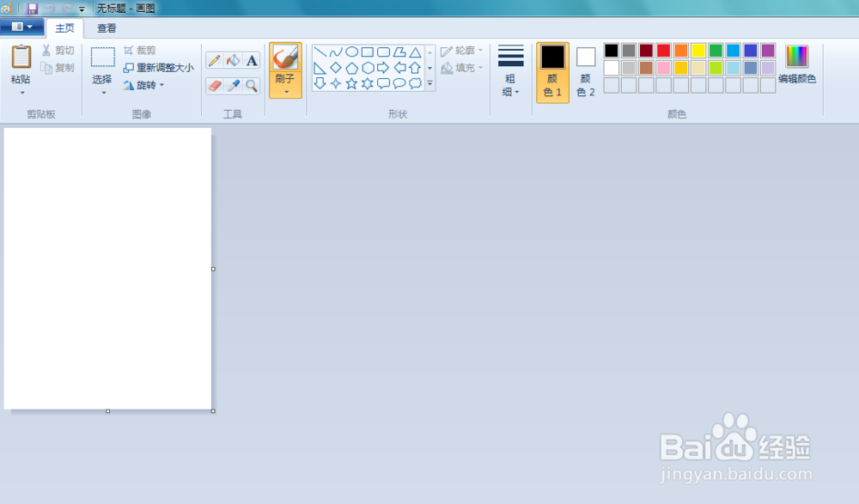Choose the Rectangle shape

pyautogui.click(x=368, y=52)
